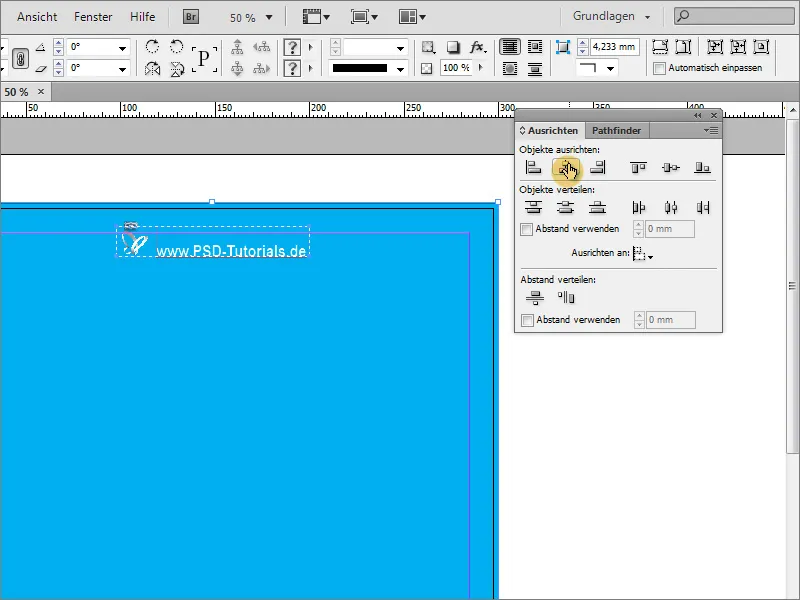Open the stroke style dropdown
This screenshot has width=800, height=600.
401,69
